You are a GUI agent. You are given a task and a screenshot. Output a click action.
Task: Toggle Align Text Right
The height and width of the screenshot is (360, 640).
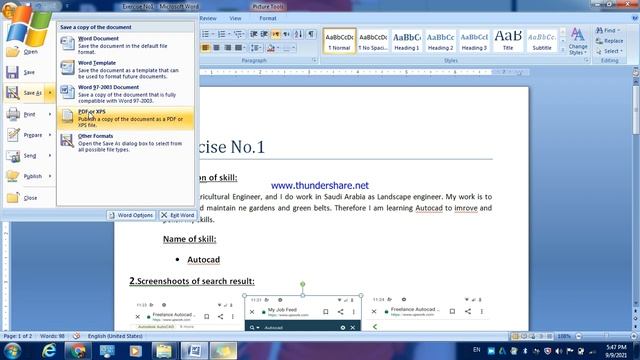pos(227,48)
